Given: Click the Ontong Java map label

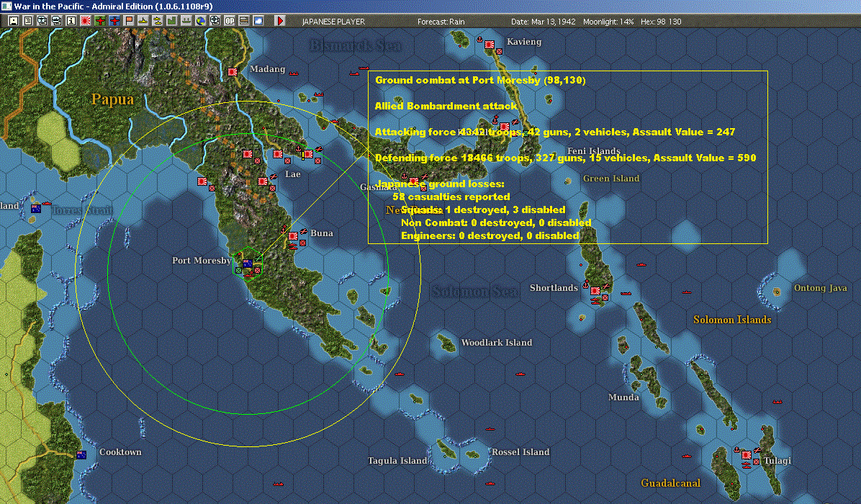Looking at the screenshot, I should pyautogui.click(x=821, y=288).
